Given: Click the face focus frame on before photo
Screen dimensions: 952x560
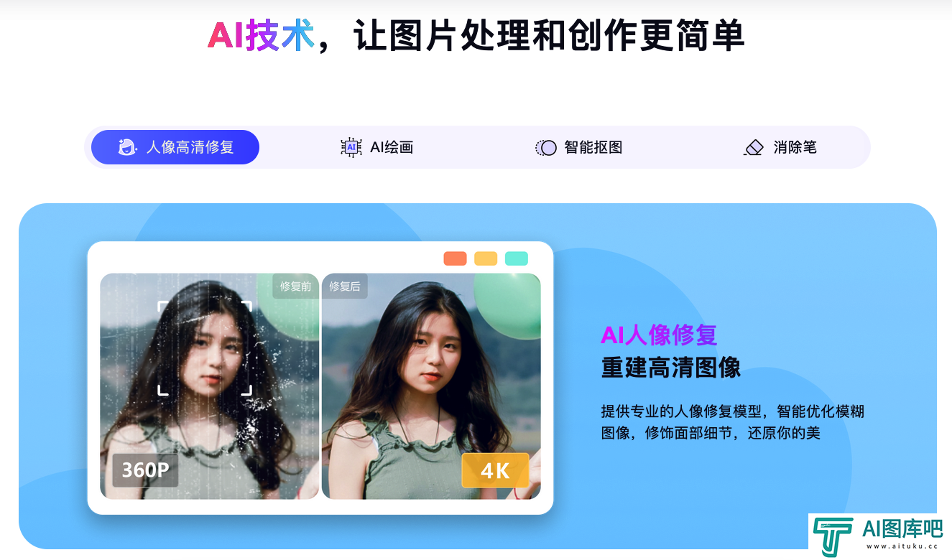Looking at the screenshot, I should (205, 348).
